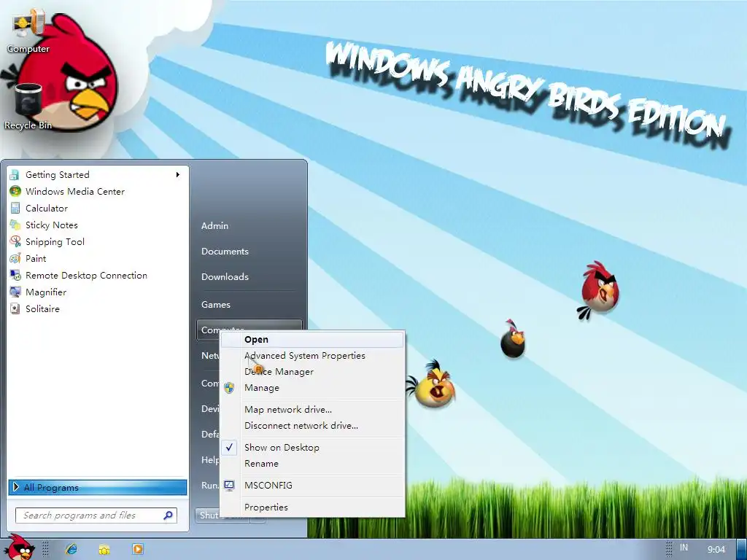Viewport: 747px width, 560px height.
Task: Launch Calculator from the program list
Action: (98, 208)
